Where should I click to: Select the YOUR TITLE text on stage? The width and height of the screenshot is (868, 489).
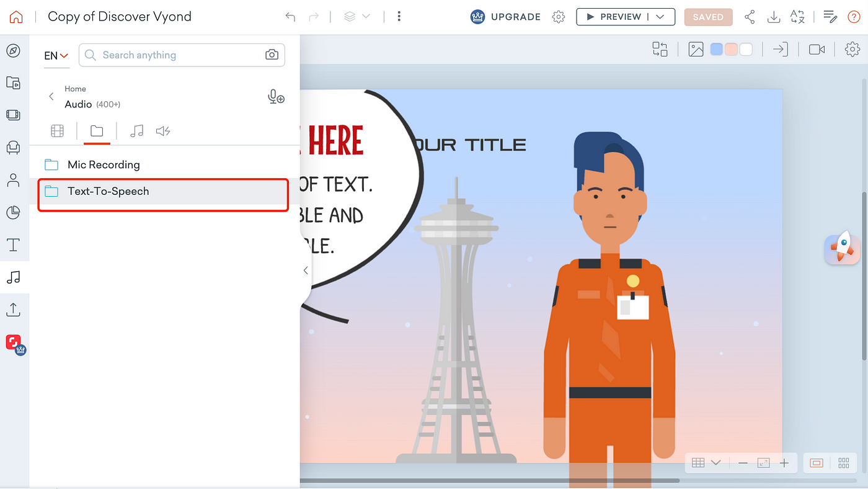(471, 145)
